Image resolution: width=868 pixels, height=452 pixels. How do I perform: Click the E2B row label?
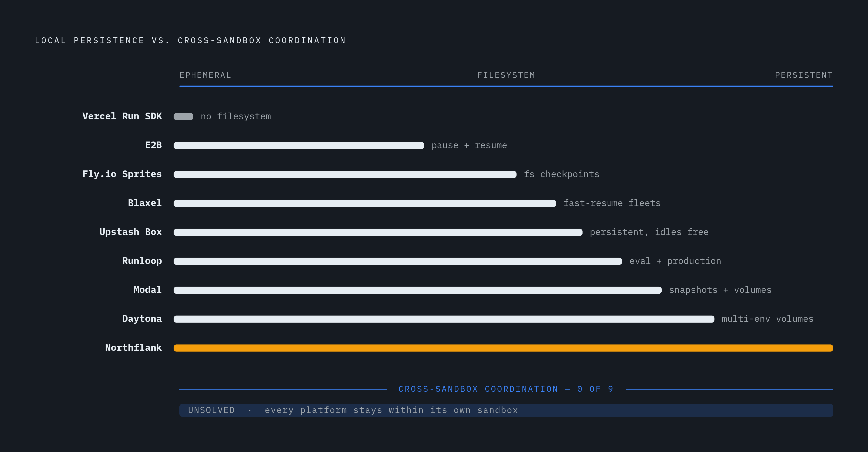[x=153, y=145]
